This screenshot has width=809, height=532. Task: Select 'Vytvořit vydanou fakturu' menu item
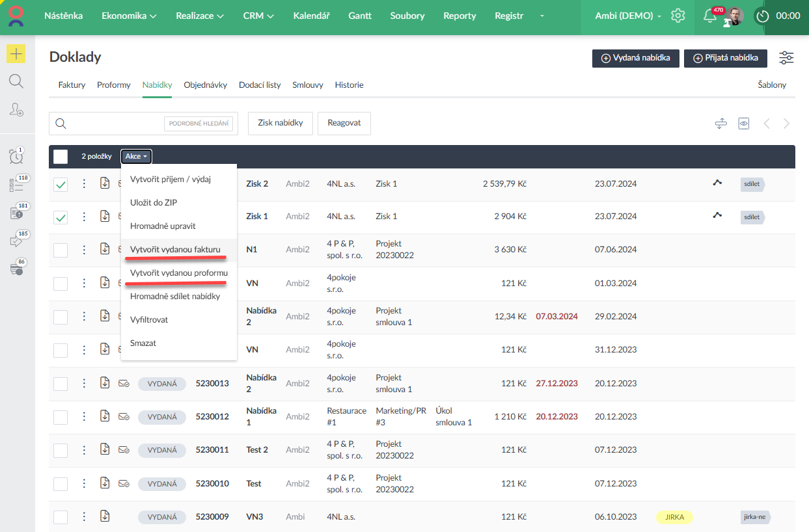[x=175, y=249]
